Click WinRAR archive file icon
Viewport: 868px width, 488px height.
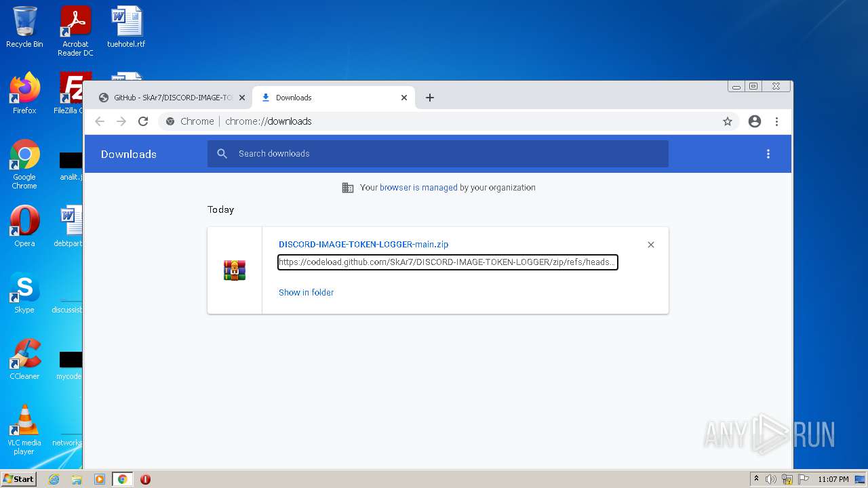pyautogui.click(x=235, y=270)
